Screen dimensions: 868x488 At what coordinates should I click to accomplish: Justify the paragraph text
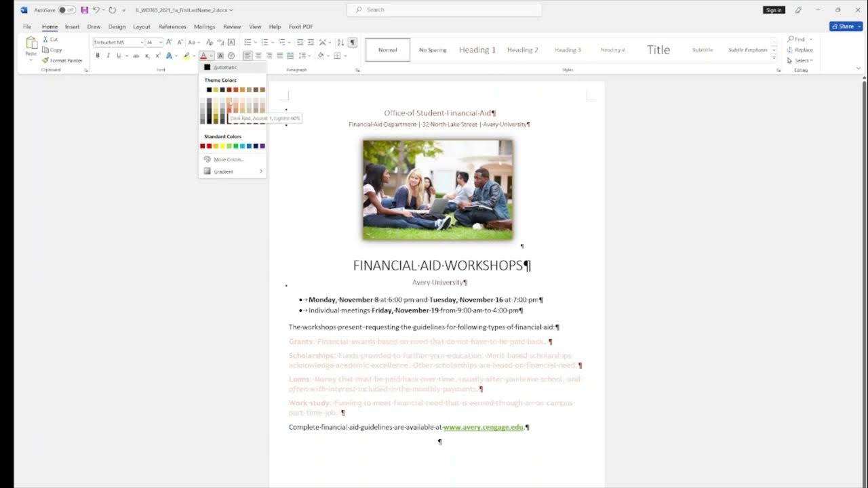[279, 56]
